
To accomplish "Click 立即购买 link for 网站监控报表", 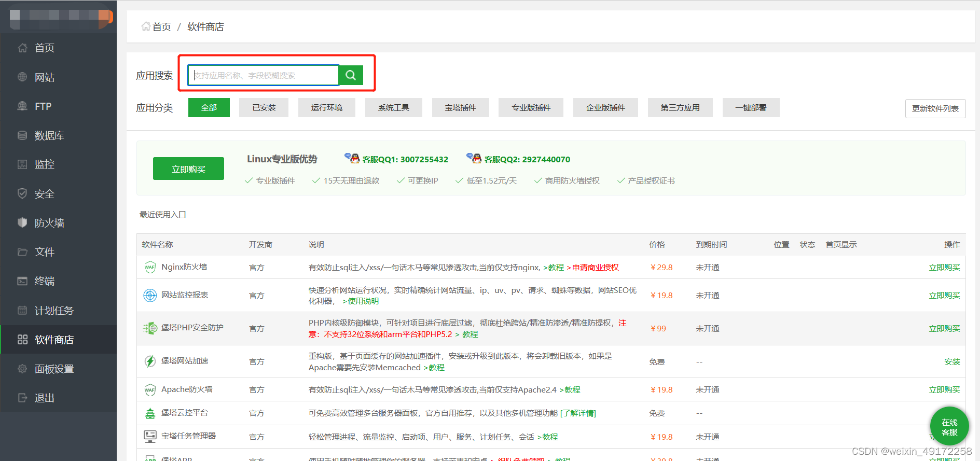I will click(x=944, y=296).
